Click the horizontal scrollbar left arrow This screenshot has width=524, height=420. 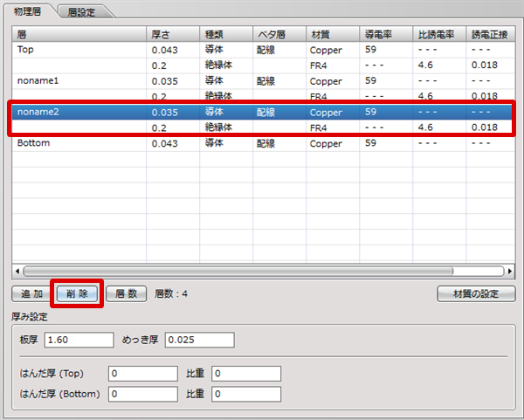pyautogui.click(x=17, y=271)
